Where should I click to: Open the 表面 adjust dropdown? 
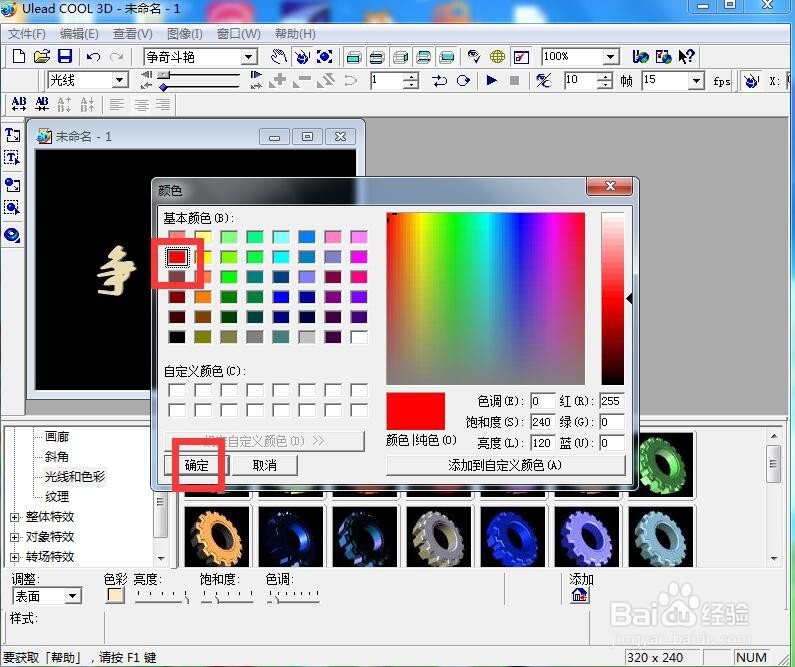[73, 596]
